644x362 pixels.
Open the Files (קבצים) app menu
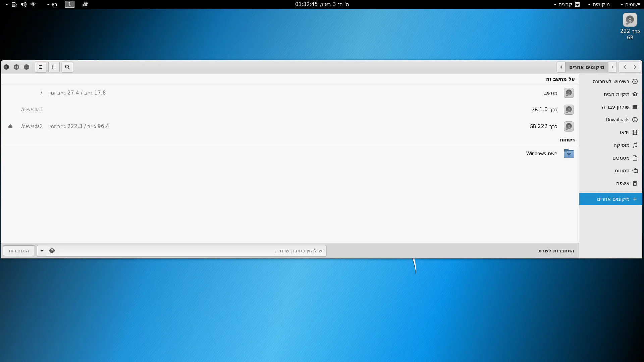click(567, 4)
